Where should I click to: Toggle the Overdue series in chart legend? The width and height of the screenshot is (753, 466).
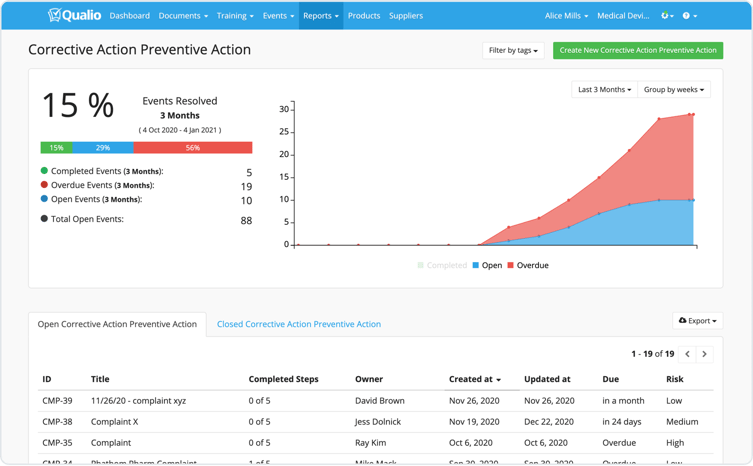[x=527, y=266]
